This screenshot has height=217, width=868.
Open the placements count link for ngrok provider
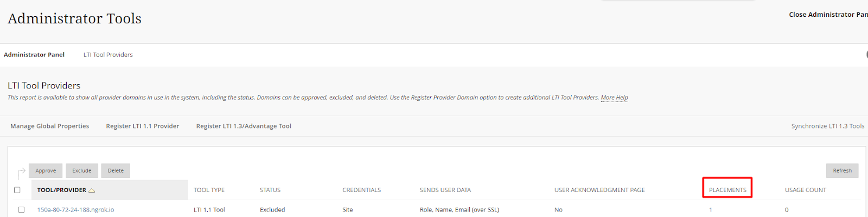pos(710,210)
